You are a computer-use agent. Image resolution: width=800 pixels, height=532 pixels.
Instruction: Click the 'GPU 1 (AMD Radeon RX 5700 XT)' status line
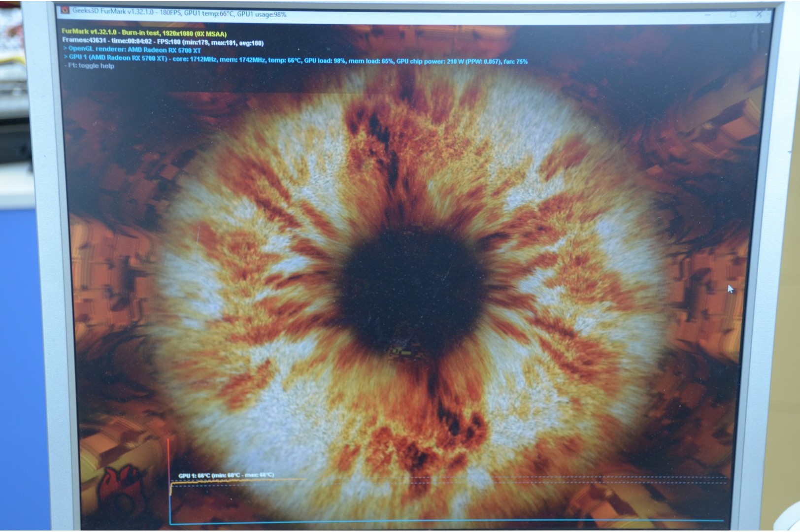coord(296,60)
